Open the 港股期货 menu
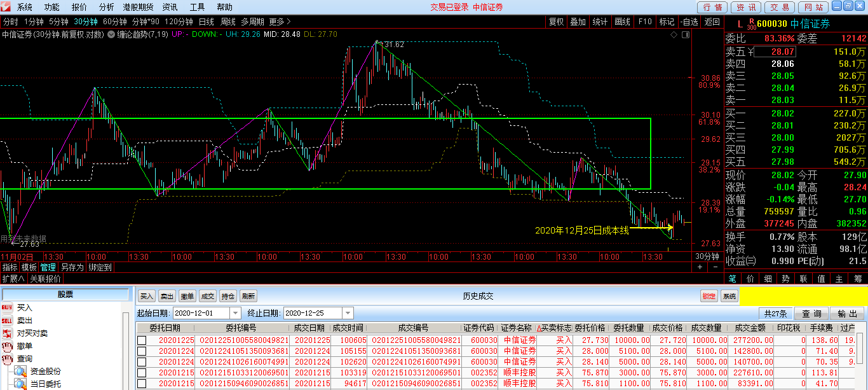The width and height of the screenshot is (868, 390). (x=138, y=7)
